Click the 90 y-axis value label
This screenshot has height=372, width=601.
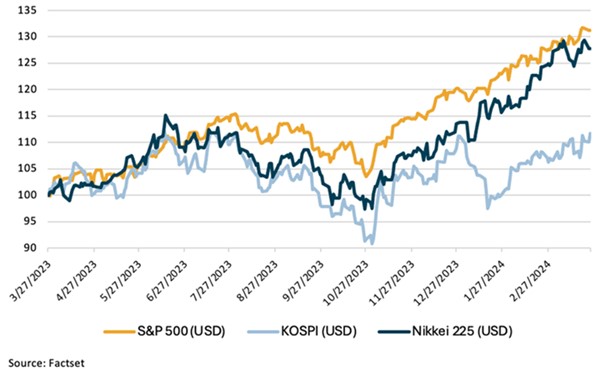(x=30, y=248)
